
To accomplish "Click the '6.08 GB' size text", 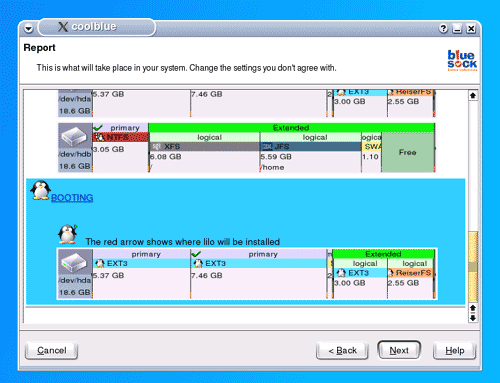I will click(x=165, y=157).
